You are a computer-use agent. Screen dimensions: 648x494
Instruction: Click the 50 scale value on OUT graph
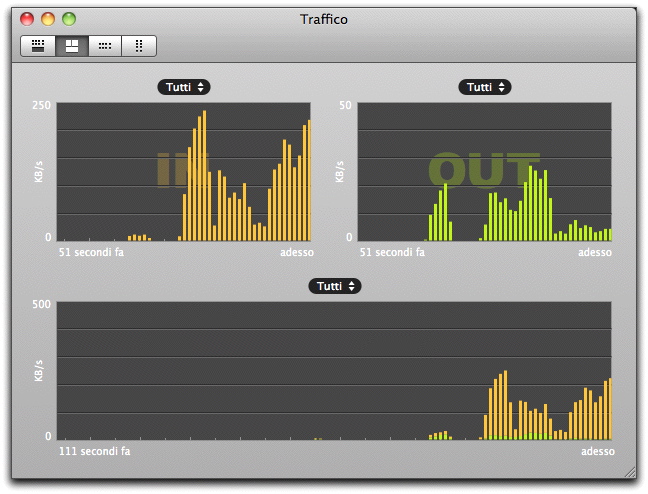[x=345, y=105]
